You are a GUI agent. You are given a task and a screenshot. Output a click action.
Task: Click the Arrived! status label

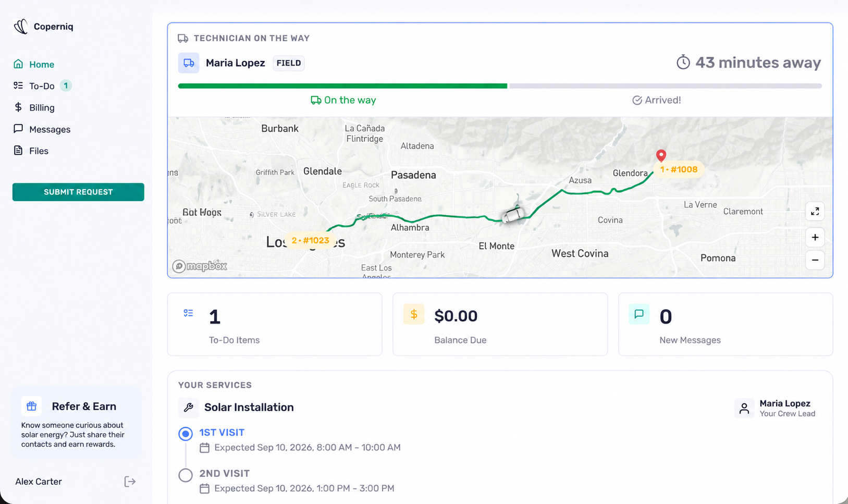click(657, 100)
